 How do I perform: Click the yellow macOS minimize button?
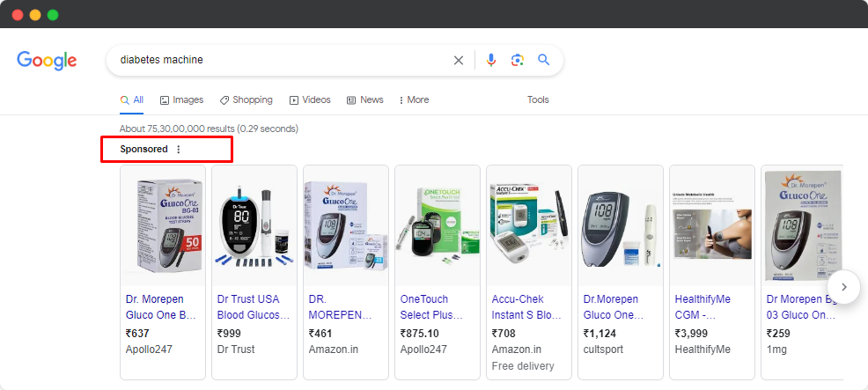pyautogui.click(x=35, y=15)
